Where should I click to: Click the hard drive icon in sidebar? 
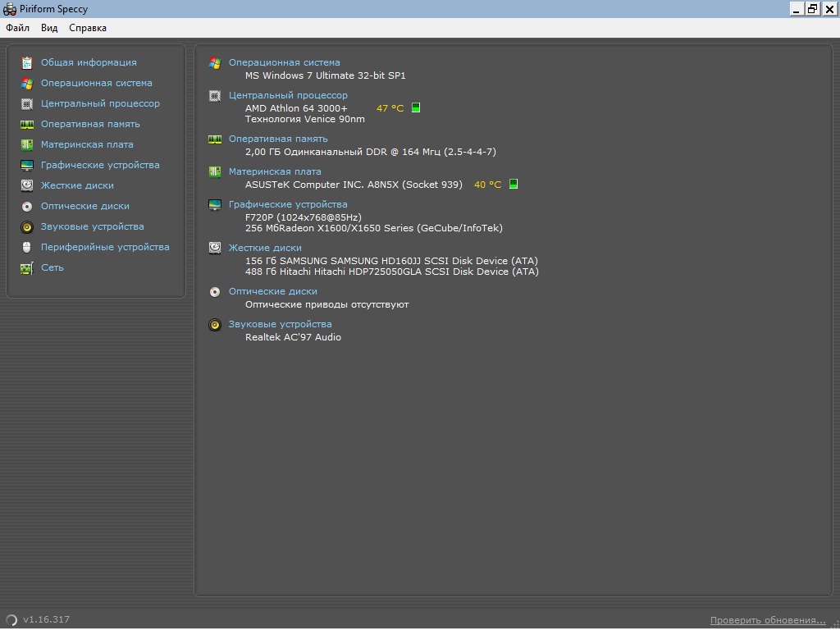pyautogui.click(x=27, y=185)
